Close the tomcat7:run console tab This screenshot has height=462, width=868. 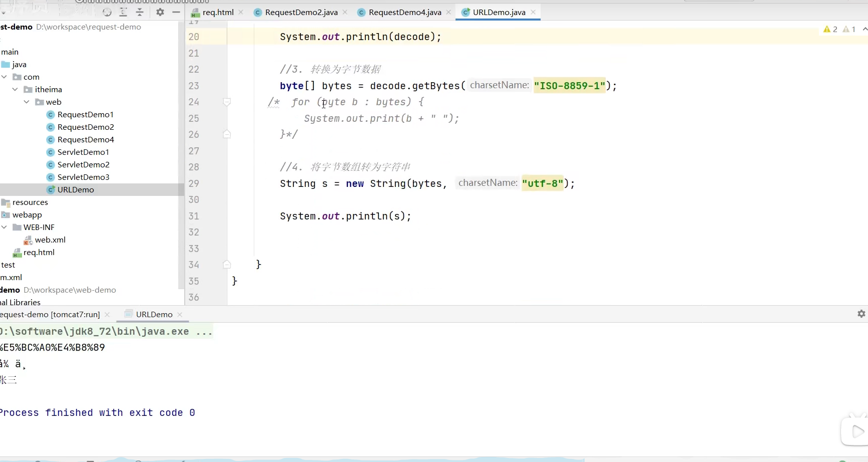(107, 315)
